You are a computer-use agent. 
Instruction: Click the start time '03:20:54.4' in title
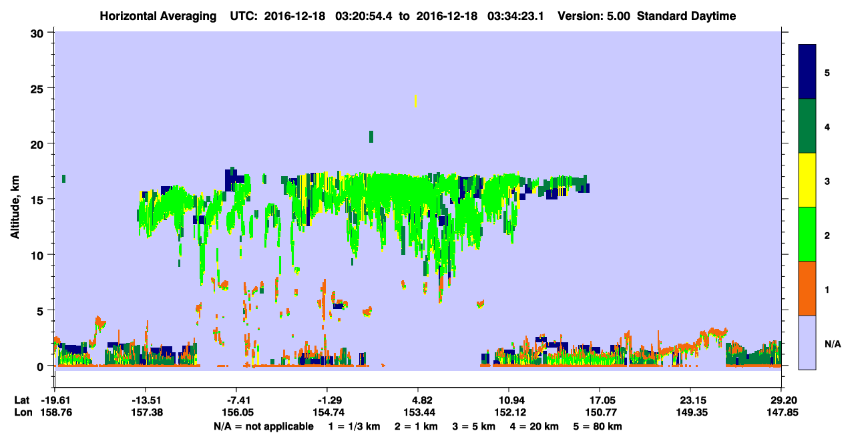click(x=365, y=16)
